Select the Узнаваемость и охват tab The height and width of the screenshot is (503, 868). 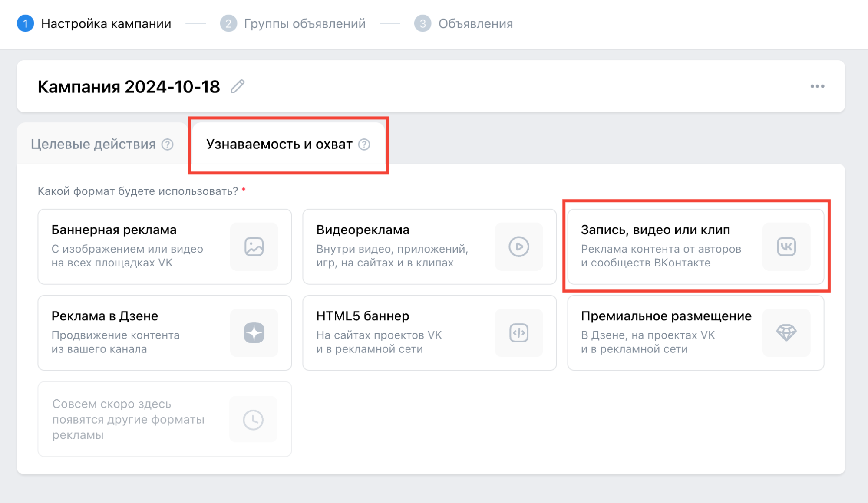pyautogui.click(x=288, y=144)
